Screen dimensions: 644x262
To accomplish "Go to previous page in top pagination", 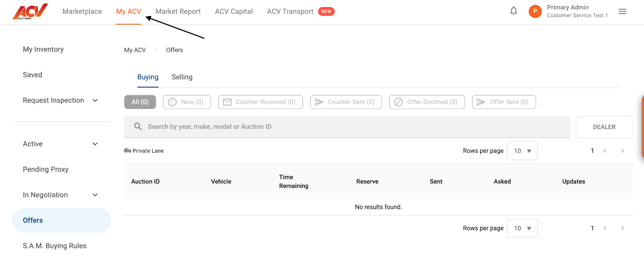I will point(605,151).
